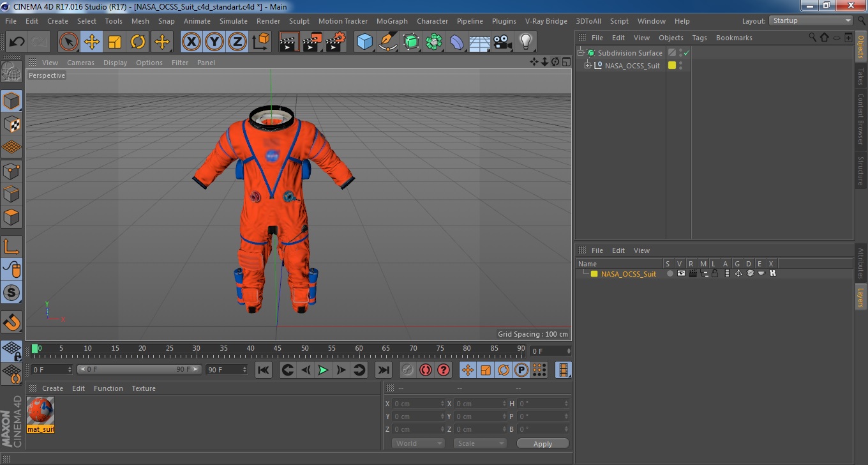
Task: Toggle NASA_OCSS_Suit layer render flag
Action: (x=692, y=274)
